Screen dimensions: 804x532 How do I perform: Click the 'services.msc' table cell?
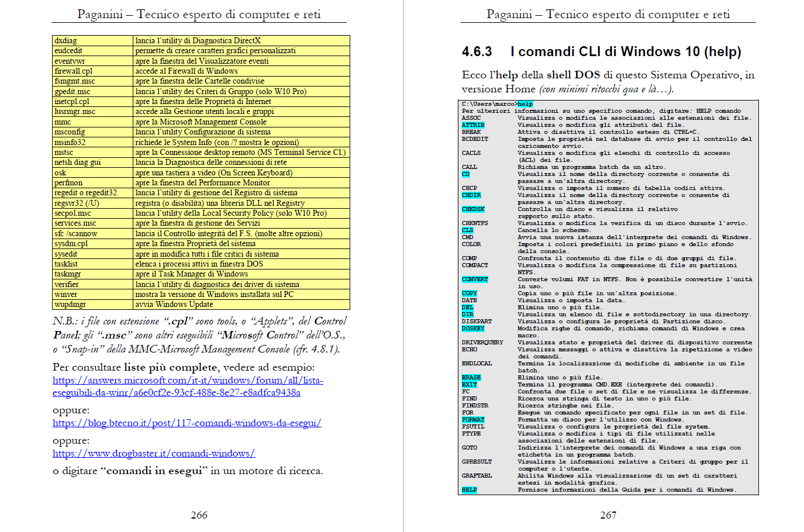(93, 223)
